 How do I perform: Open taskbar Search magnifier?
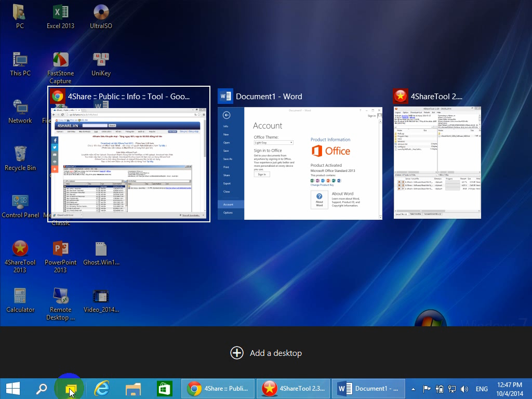42,389
